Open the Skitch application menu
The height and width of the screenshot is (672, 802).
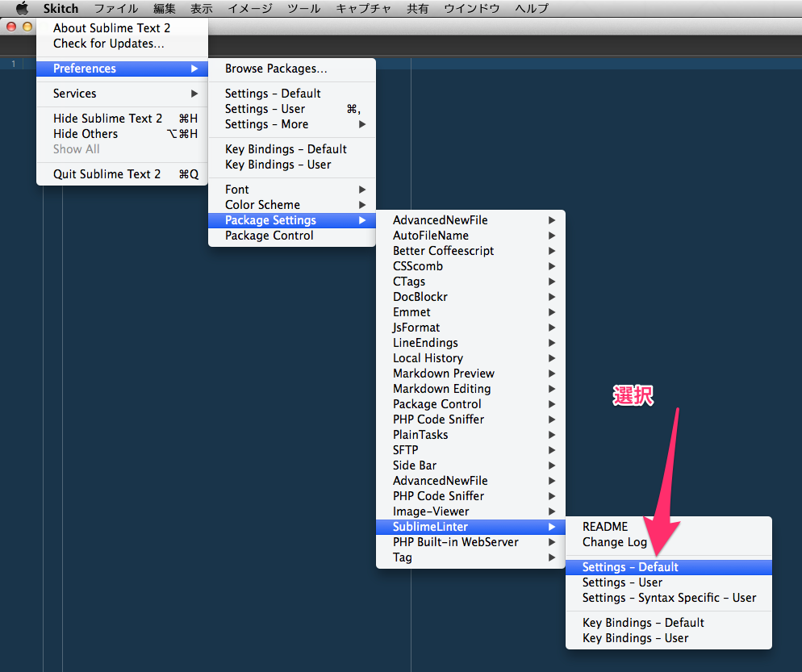pos(61,8)
